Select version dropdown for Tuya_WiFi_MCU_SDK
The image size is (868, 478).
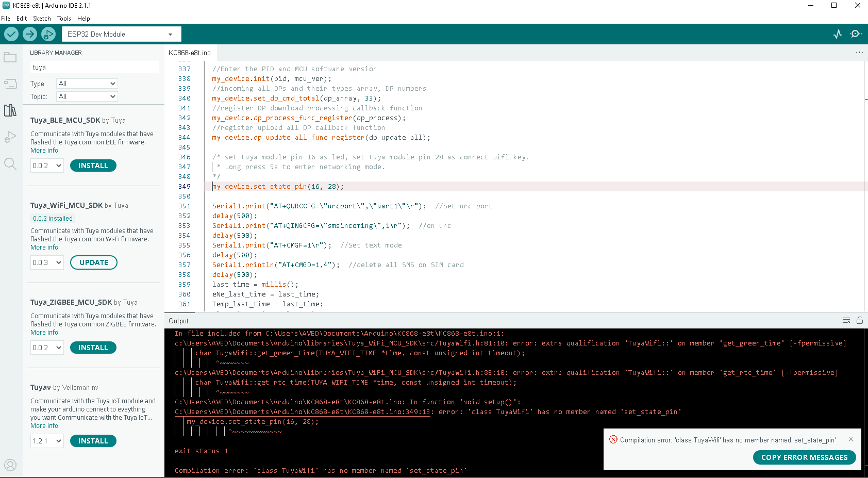47,262
